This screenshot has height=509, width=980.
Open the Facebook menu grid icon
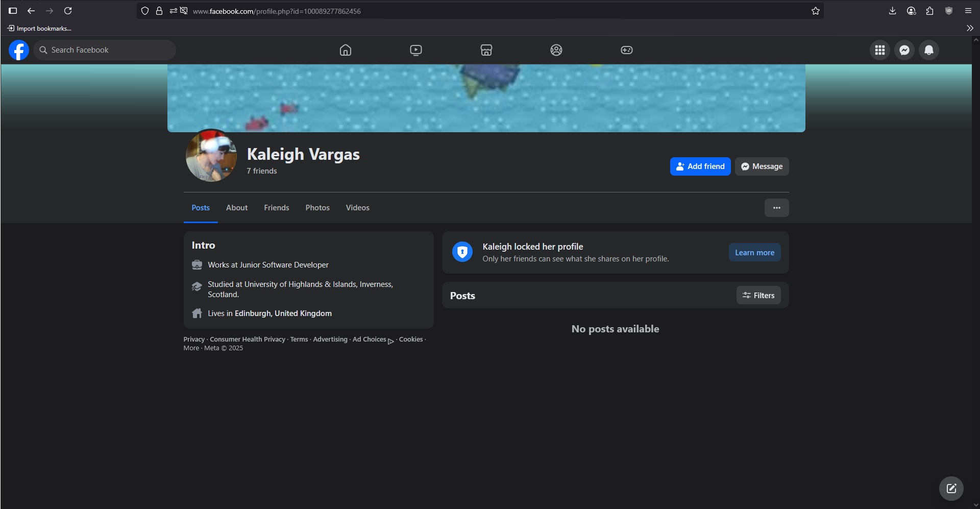pos(880,50)
